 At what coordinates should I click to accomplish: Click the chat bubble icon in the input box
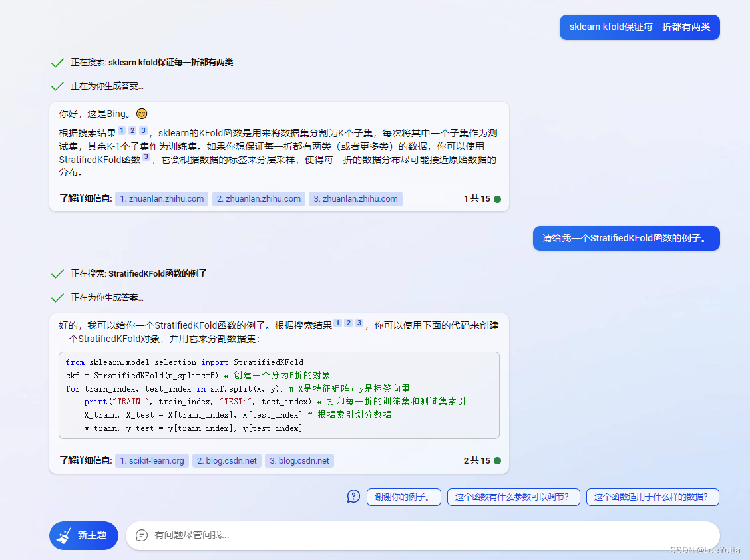pyautogui.click(x=141, y=535)
